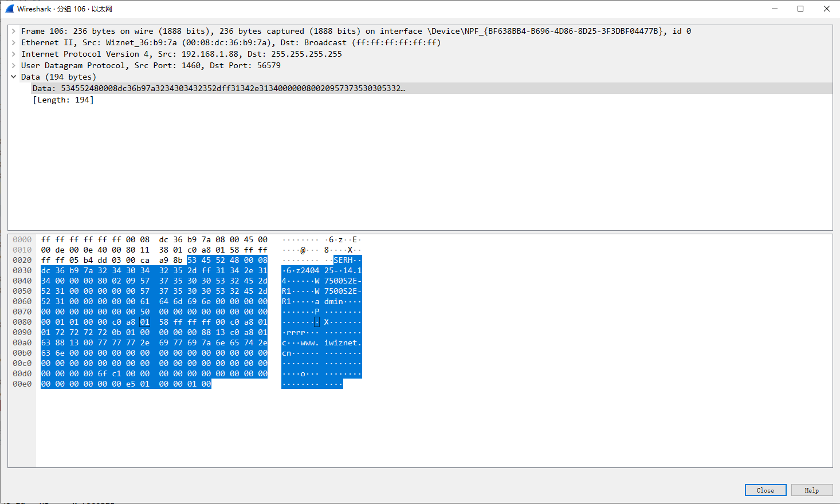Click hex offset 0050
Viewport: 840px width, 504px height.
click(22, 291)
